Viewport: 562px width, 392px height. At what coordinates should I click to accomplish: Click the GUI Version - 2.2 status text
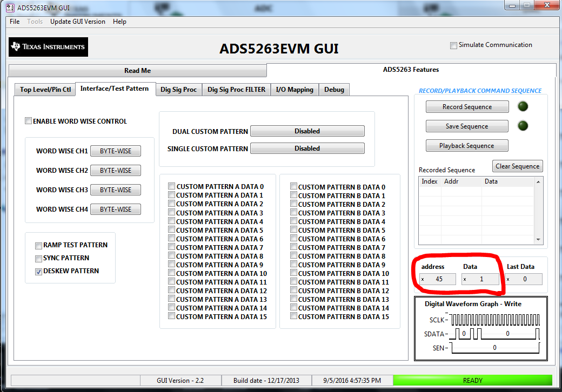(x=180, y=381)
